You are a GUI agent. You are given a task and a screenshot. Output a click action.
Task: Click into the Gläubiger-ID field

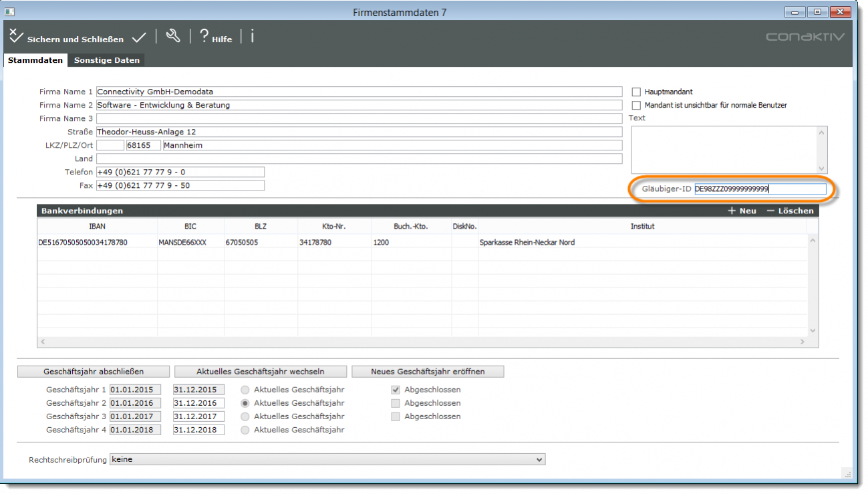click(759, 189)
